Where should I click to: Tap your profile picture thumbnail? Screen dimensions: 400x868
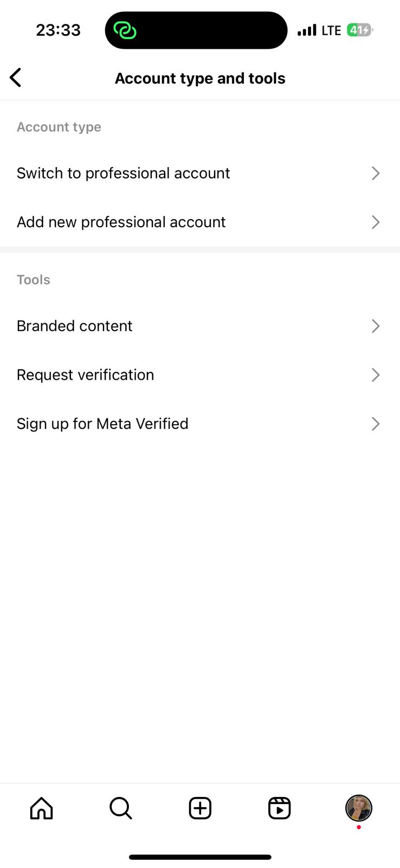click(358, 808)
